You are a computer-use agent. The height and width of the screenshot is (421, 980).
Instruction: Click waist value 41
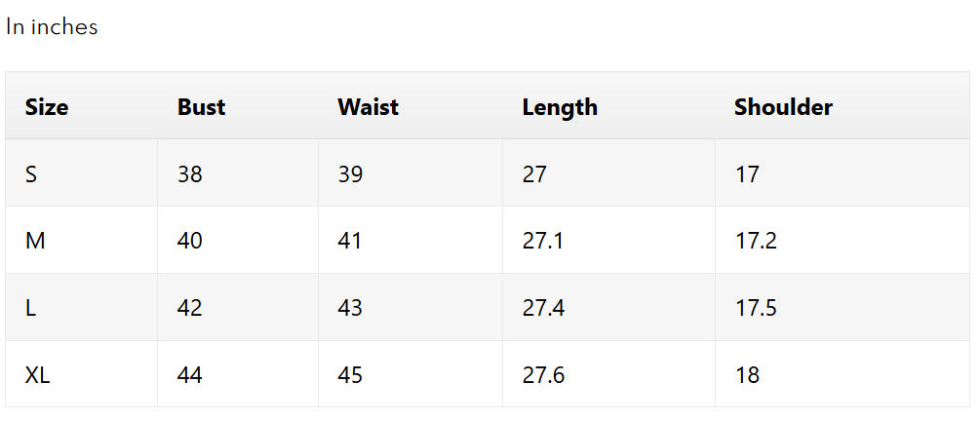pyautogui.click(x=350, y=241)
